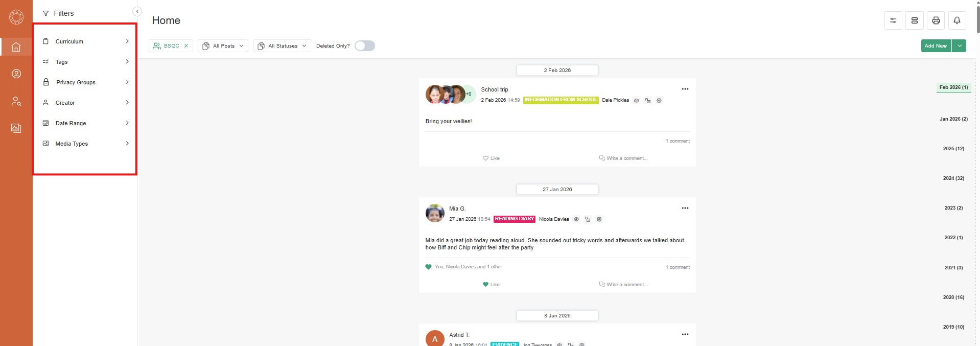
Task: Open the All Statuses dropdown
Action: tap(282, 46)
